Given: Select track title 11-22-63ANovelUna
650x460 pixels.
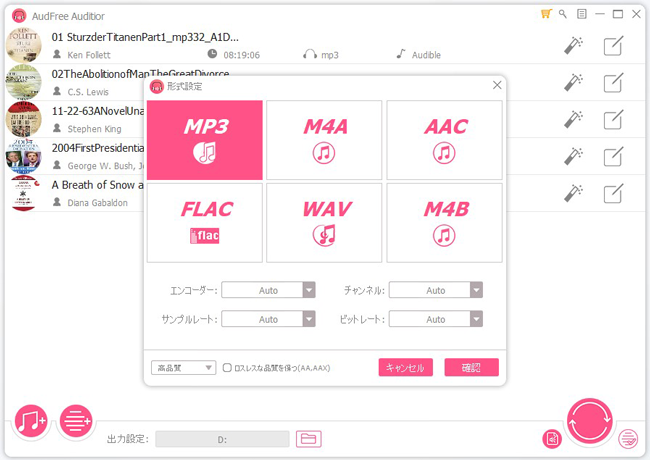Looking at the screenshot, I should (98, 111).
